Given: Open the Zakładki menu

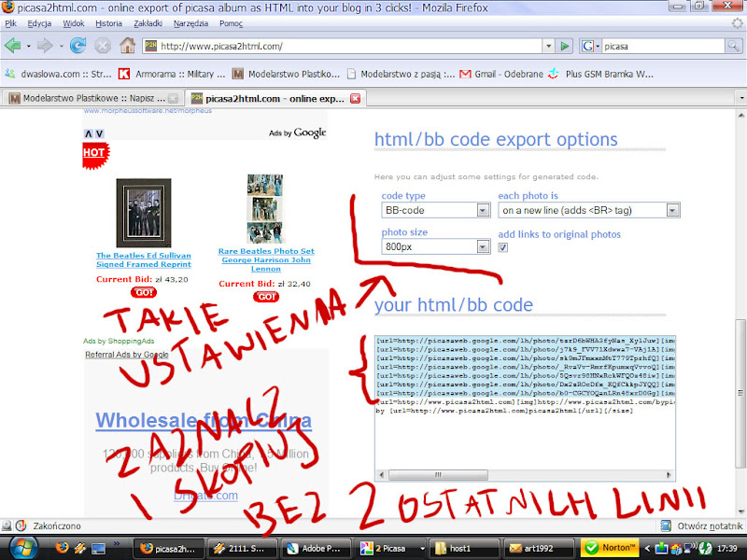Looking at the screenshot, I should coord(148,23).
